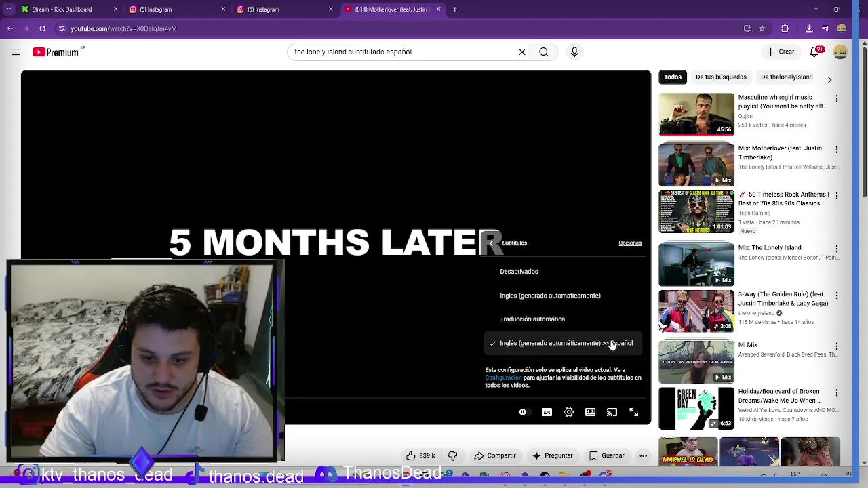The width and height of the screenshot is (868, 488).
Task: Open the notifications bell
Action: [816, 52]
